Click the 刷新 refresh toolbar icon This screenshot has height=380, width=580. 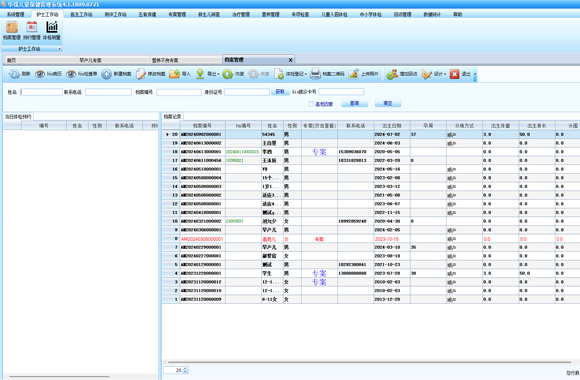point(14,74)
